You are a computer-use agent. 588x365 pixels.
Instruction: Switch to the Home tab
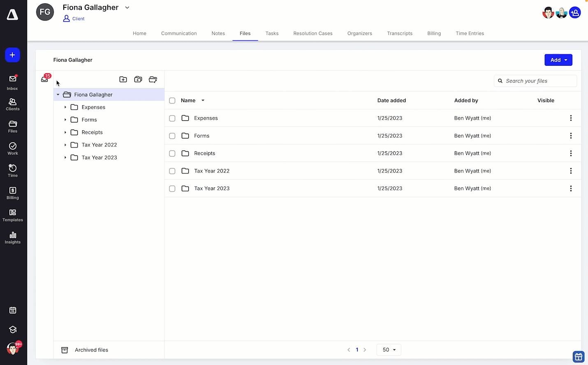[x=139, y=33]
